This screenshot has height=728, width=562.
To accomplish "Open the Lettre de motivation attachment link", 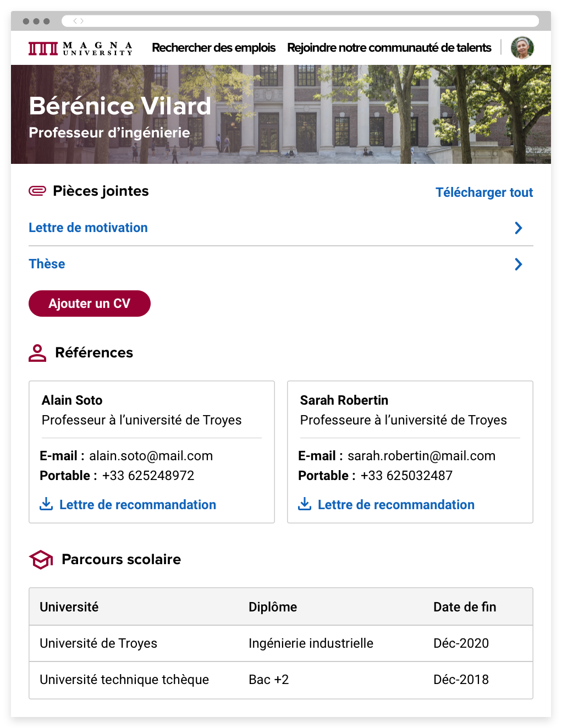I will (x=88, y=228).
